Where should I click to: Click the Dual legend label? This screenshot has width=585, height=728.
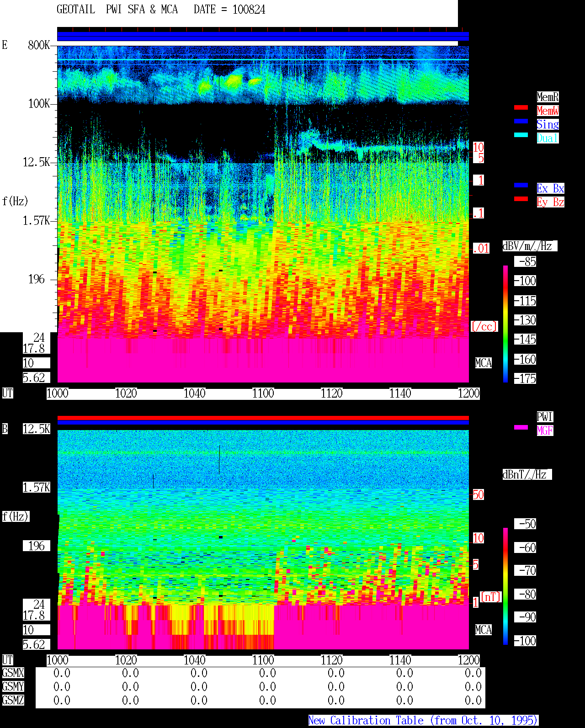click(548, 138)
